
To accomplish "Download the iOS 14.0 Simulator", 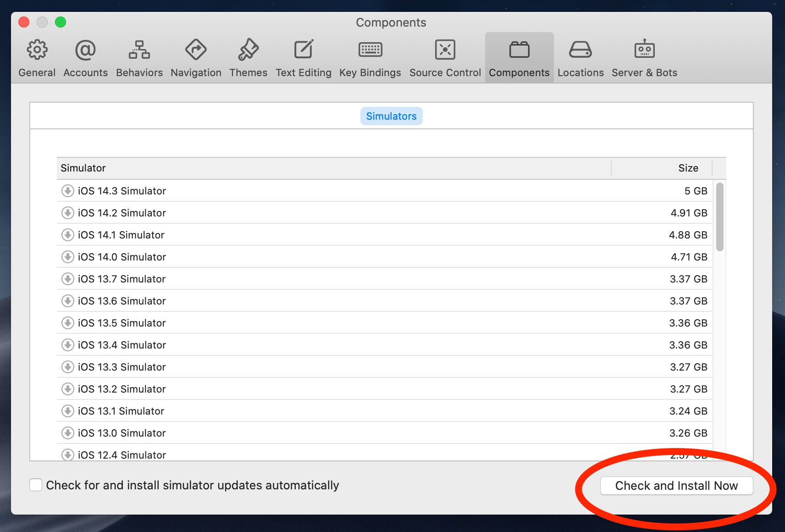I will [68, 257].
